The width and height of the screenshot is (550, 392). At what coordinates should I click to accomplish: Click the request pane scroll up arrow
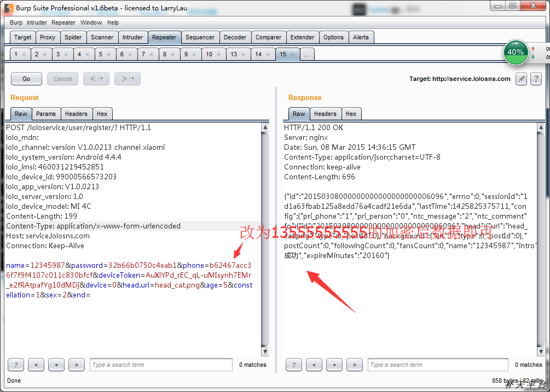tap(265, 127)
